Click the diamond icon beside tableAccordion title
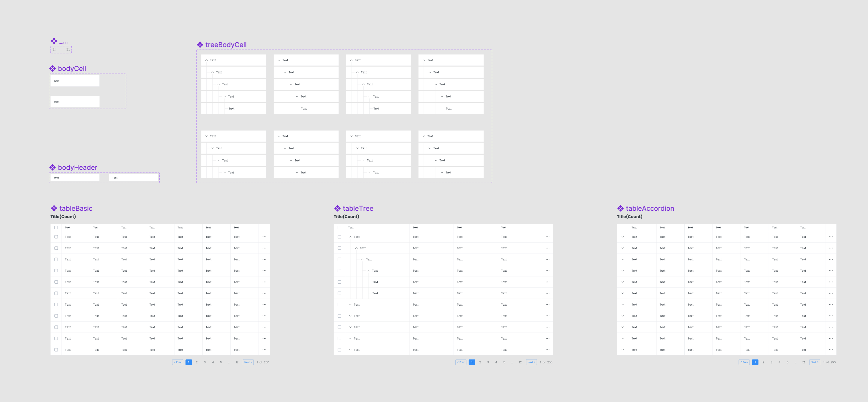 coord(620,208)
